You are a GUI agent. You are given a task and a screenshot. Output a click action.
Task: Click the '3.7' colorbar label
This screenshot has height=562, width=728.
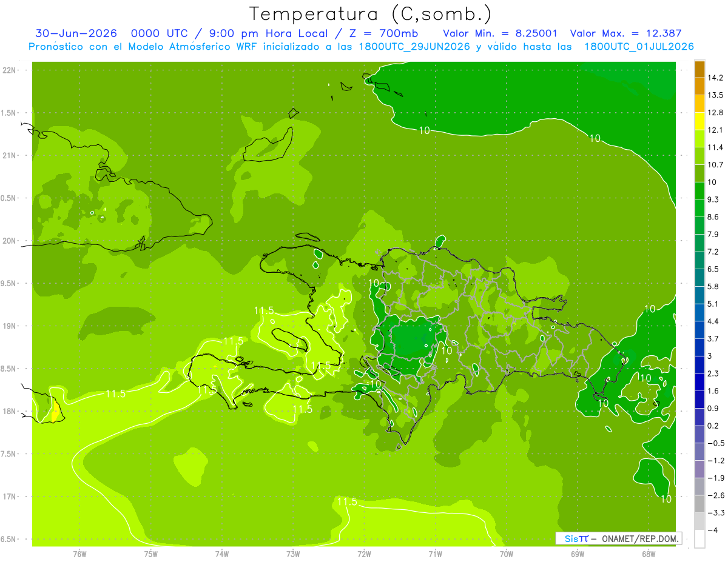(713, 338)
